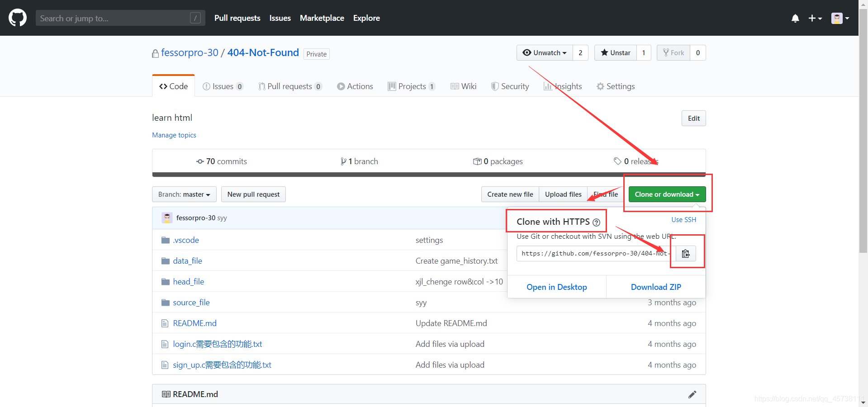
Task: Open the GitHub home logo
Action: click(18, 18)
